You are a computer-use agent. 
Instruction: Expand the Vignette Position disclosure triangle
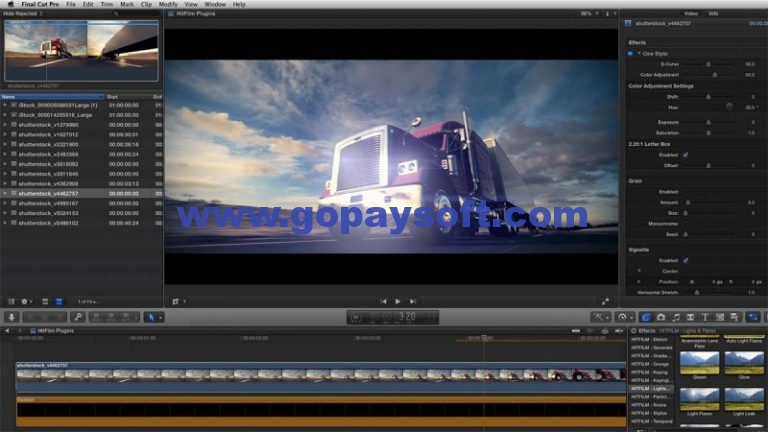[639, 282]
